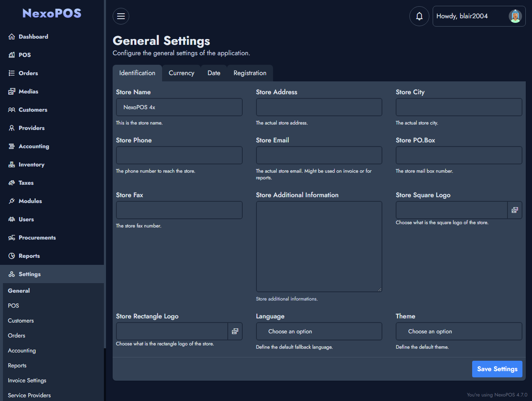Click the Store Email input field

[319, 155]
